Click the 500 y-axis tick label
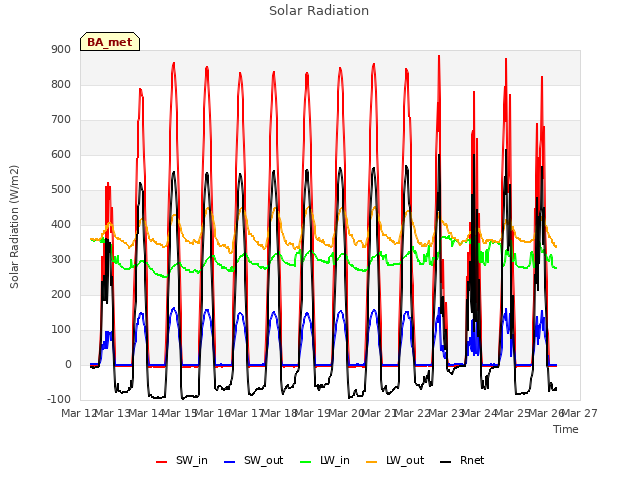 (x=61, y=190)
